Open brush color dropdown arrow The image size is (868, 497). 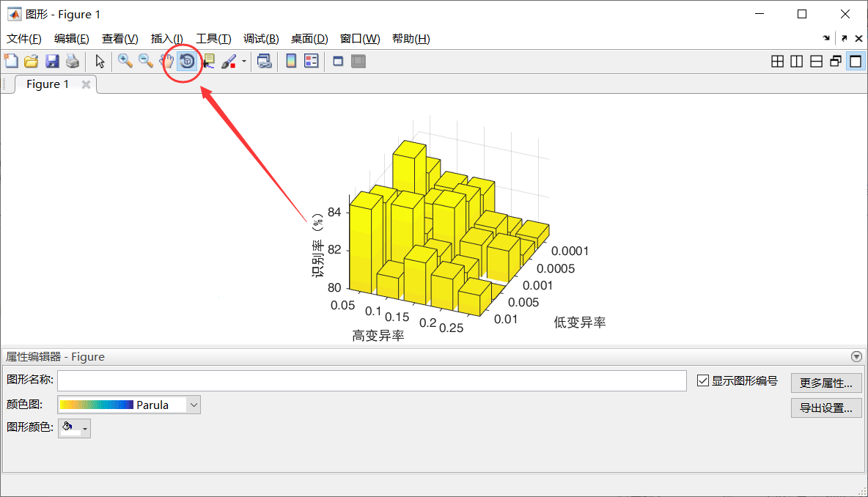point(244,62)
